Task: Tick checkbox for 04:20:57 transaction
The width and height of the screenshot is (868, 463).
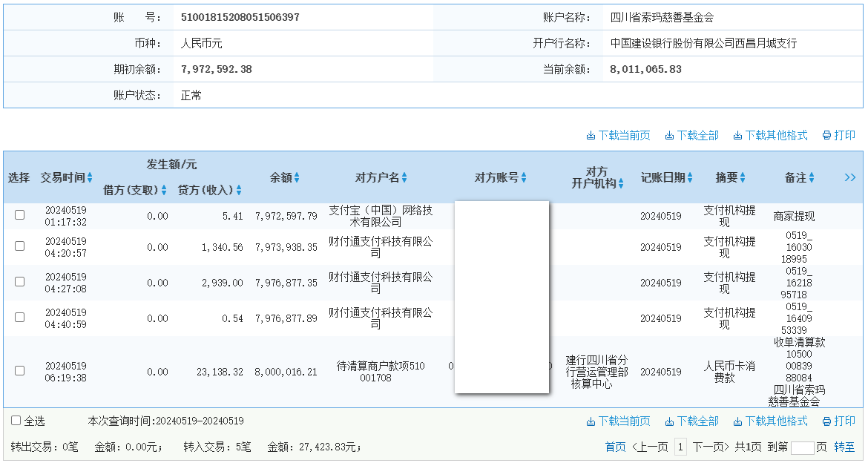Action: [x=19, y=246]
